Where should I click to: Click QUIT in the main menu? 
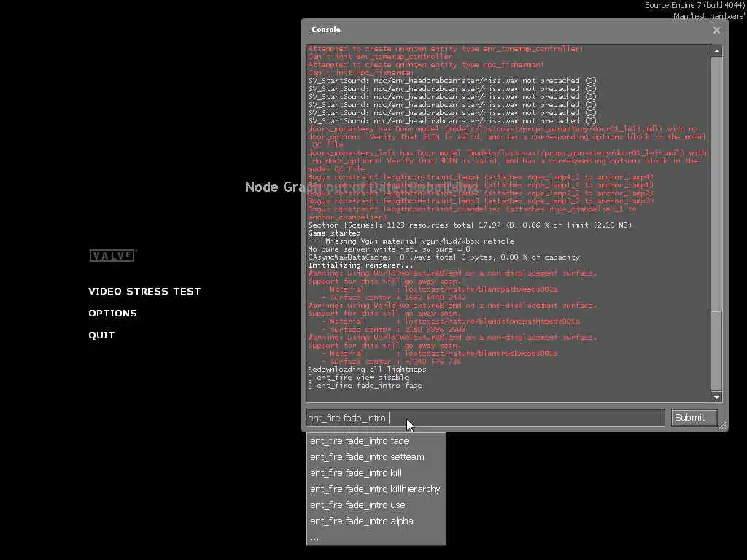point(101,335)
